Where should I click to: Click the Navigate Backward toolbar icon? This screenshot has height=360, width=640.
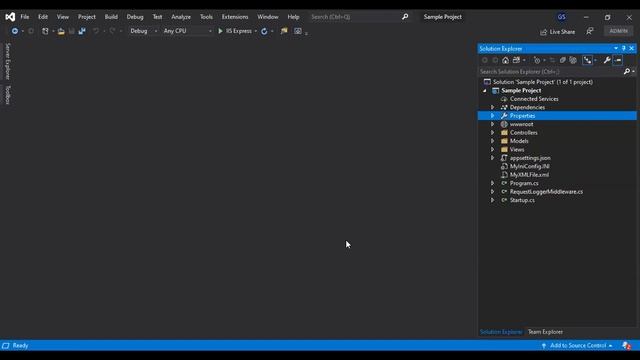15,31
